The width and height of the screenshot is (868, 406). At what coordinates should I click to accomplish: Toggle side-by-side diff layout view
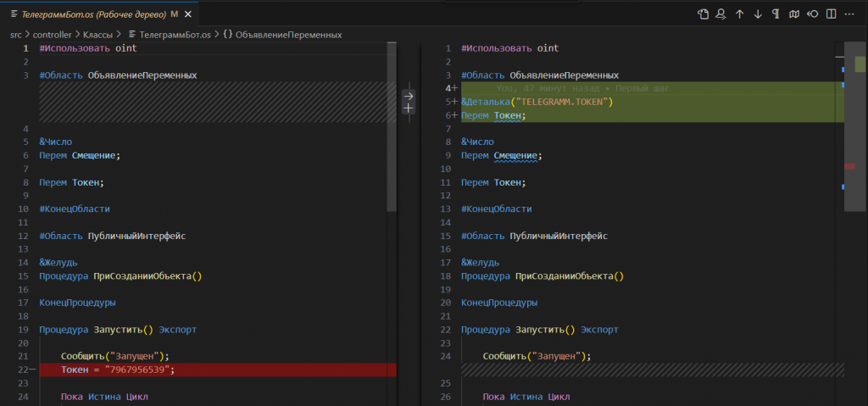pos(832,14)
